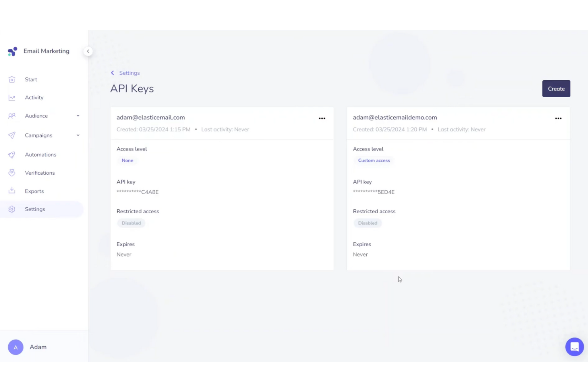Open the adam@elasticemaildemo.com key options menu

pos(558,118)
